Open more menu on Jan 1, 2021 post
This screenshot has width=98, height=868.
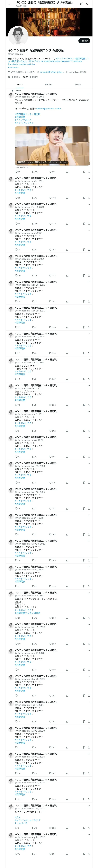89,230
